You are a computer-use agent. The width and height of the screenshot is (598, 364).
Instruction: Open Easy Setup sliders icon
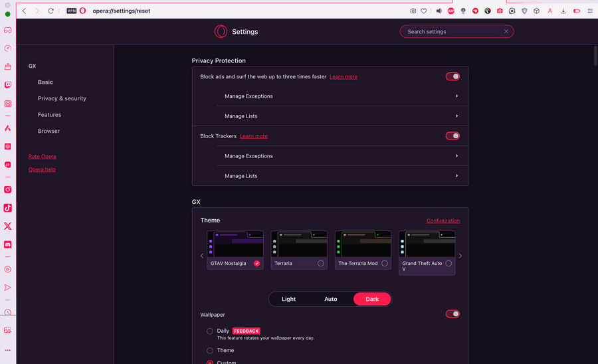pos(590,11)
